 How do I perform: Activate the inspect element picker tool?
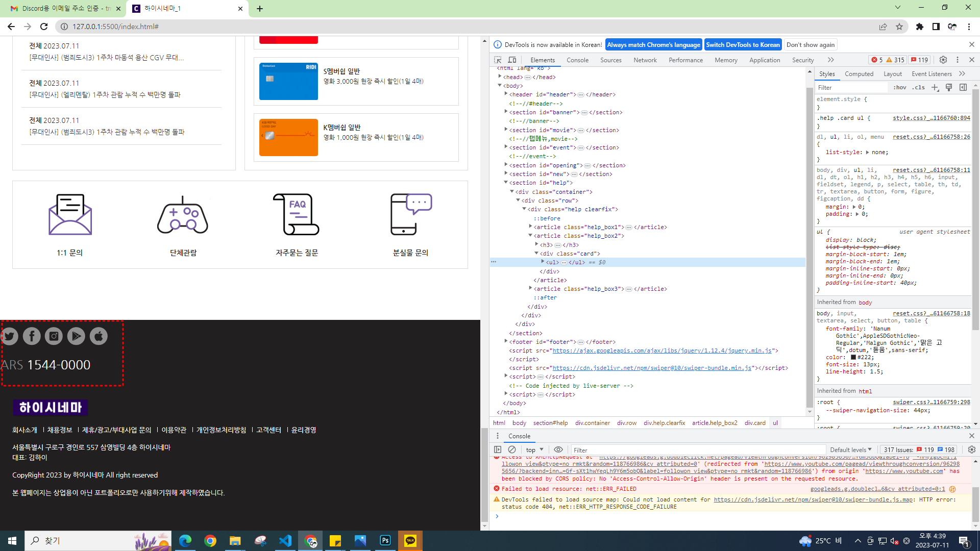pos(498,60)
